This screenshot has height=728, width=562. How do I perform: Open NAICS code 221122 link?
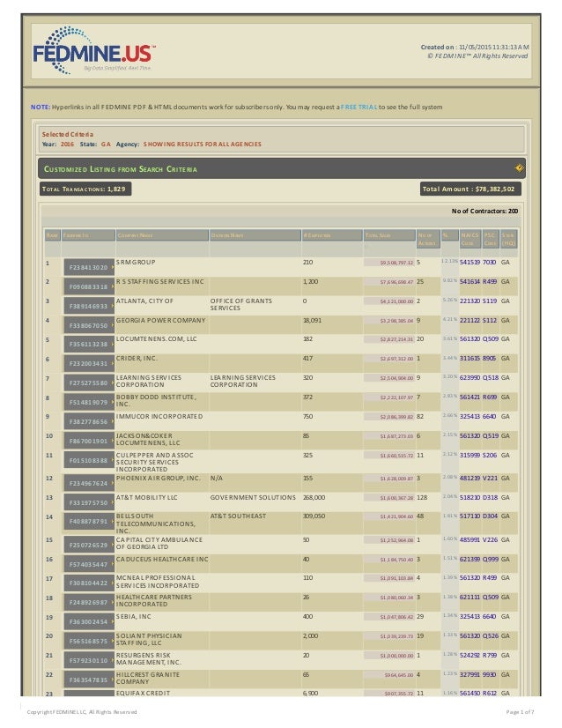click(470, 320)
